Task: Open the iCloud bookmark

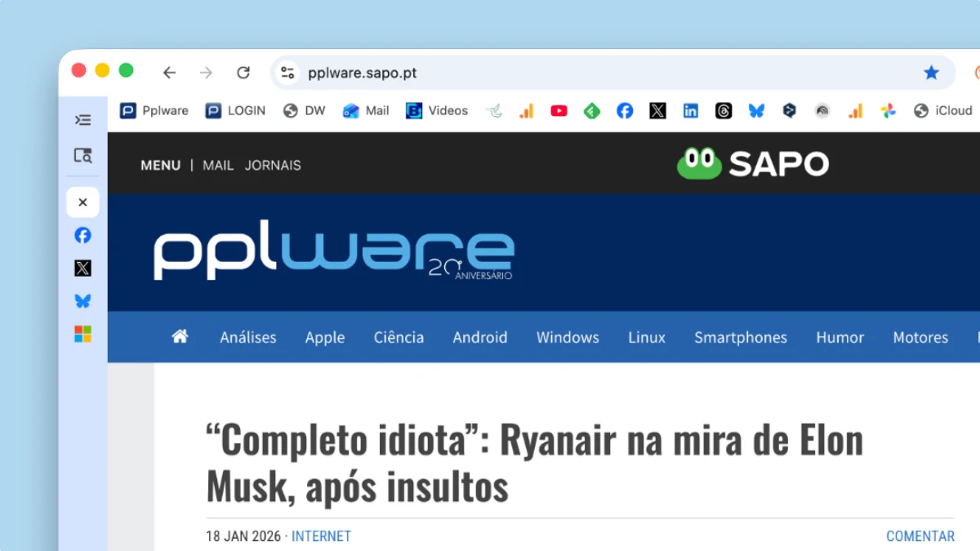Action: click(x=943, y=111)
